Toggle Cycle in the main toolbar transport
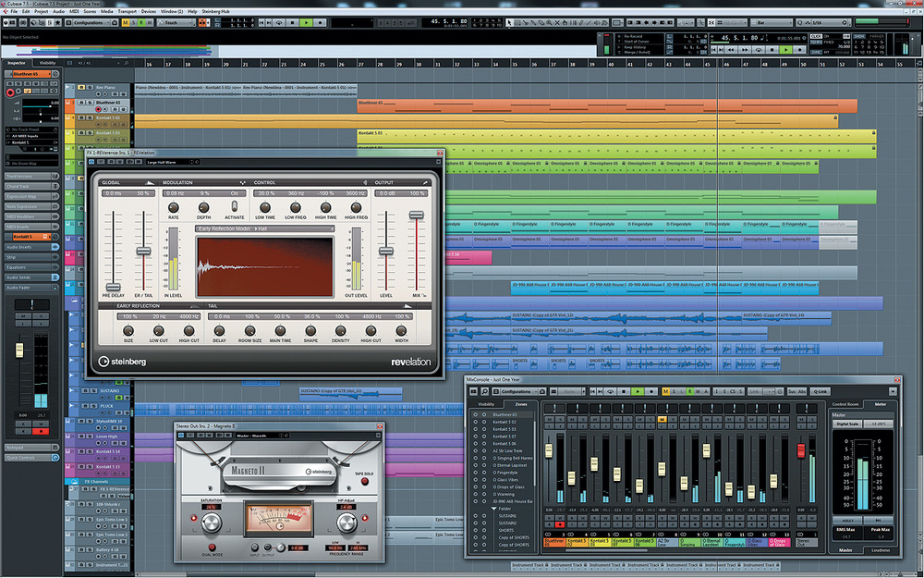This screenshot has height=578, width=924. tap(279, 22)
